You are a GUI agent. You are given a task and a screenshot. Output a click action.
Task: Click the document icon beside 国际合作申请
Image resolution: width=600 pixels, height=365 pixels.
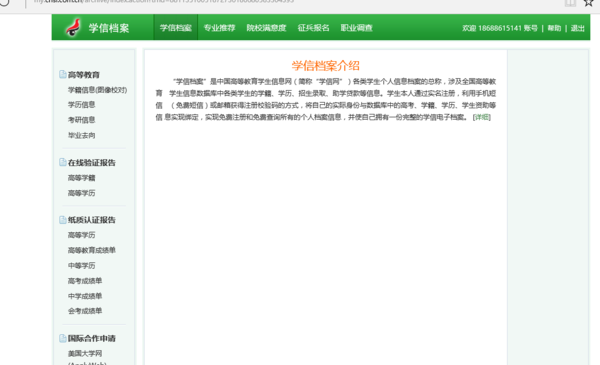(63, 338)
